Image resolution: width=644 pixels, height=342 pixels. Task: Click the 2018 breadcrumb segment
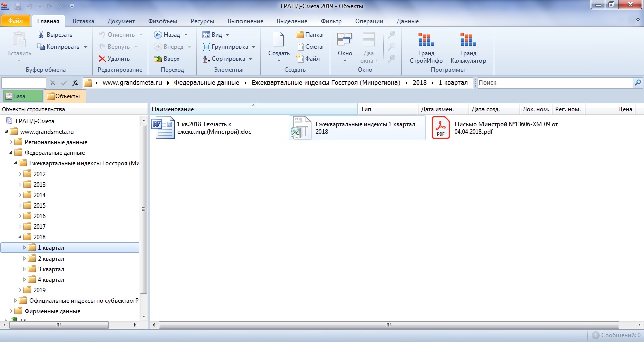tap(419, 83)
